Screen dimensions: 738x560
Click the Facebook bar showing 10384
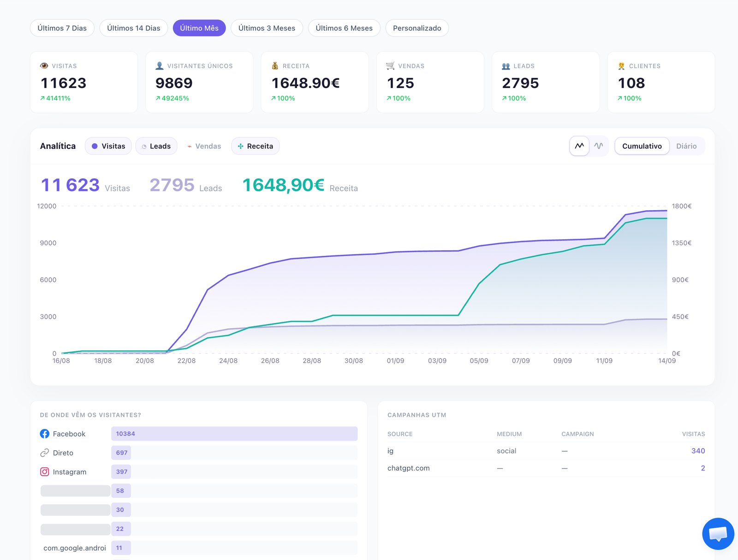click(x=234, y=434)
